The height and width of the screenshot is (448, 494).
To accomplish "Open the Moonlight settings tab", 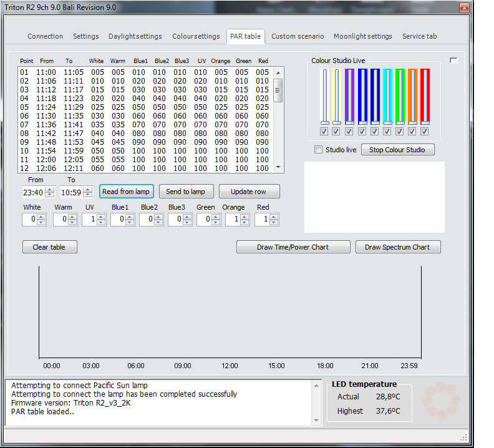I will tap(362, 36).
